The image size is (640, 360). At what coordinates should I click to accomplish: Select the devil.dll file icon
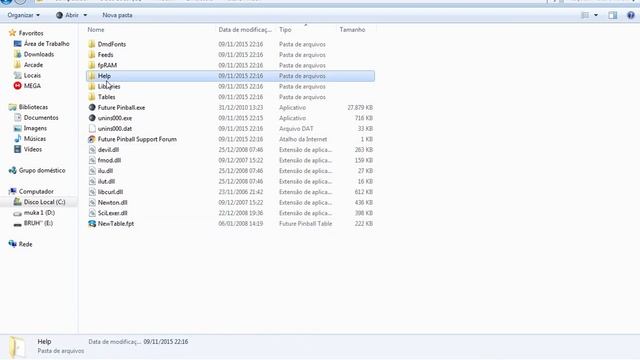pos(92,150)
